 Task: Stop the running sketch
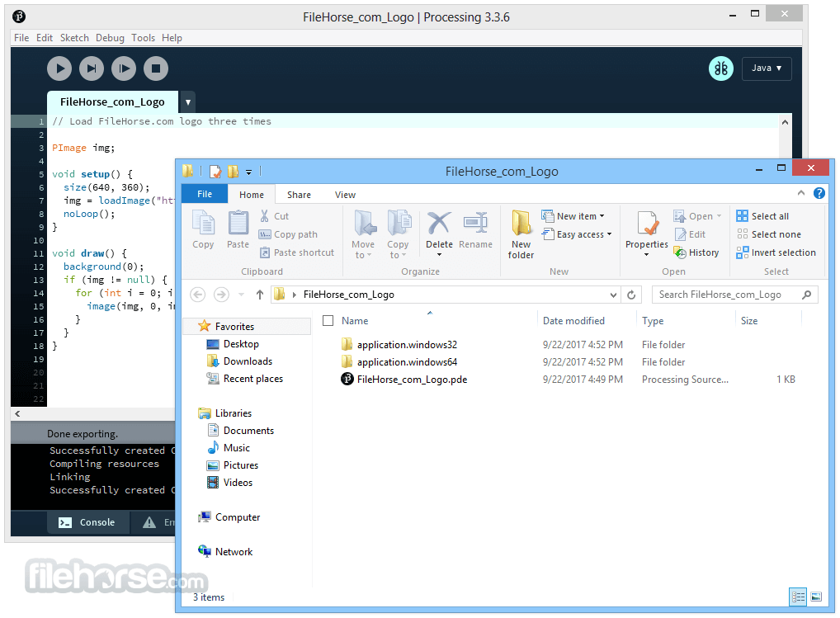156,68
